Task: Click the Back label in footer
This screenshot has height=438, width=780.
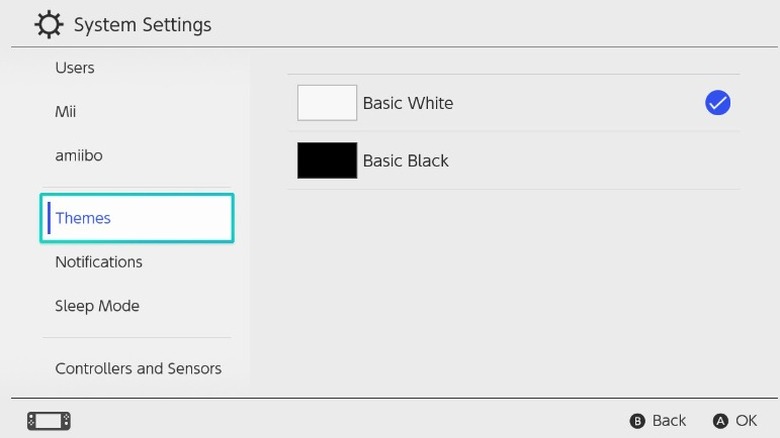Action: point(669,420)
